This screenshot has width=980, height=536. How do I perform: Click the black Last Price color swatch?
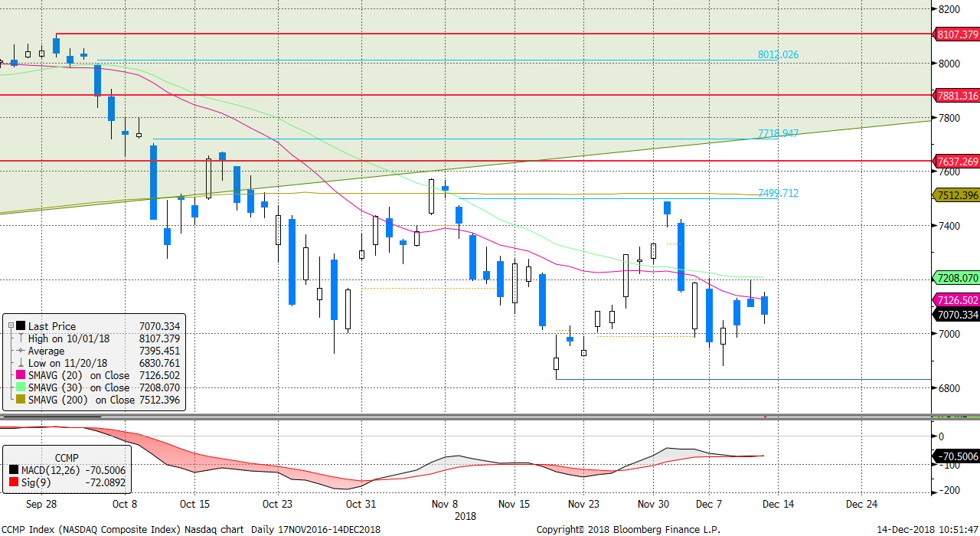20,326
